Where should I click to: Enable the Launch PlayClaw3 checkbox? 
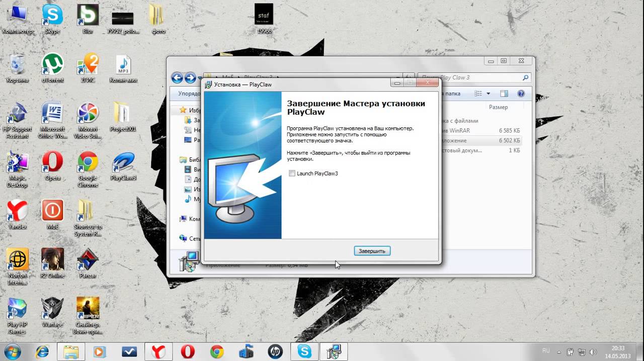(x=292, y=173)
